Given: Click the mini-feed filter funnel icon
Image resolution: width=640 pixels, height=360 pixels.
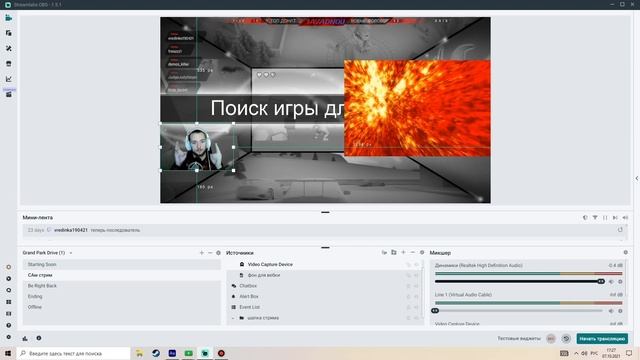Looking at the screenshot, I should click(x=595, y=218).
